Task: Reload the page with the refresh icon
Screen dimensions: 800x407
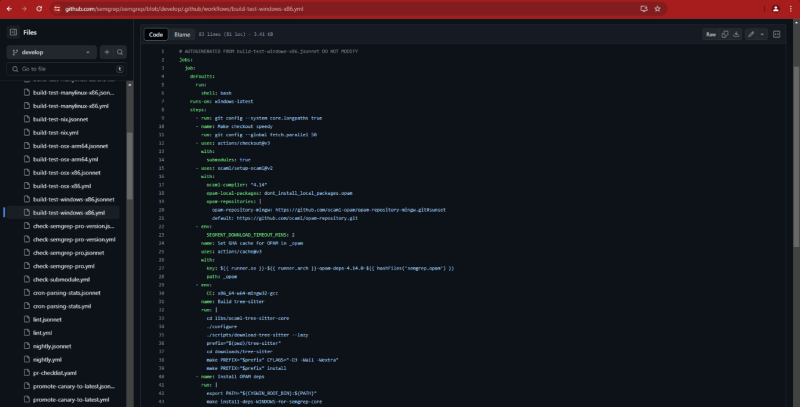Action: (x=39, y=9)
